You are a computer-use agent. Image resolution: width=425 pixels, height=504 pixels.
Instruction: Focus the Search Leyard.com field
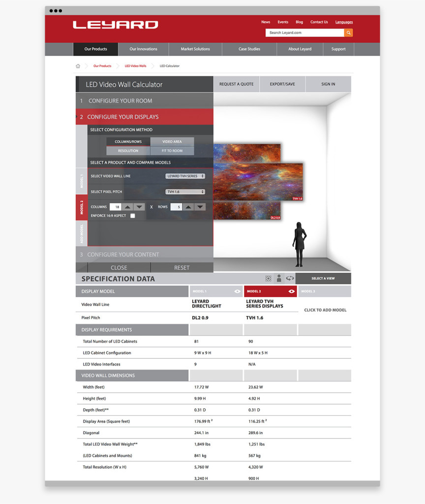[x=305, y=33]
